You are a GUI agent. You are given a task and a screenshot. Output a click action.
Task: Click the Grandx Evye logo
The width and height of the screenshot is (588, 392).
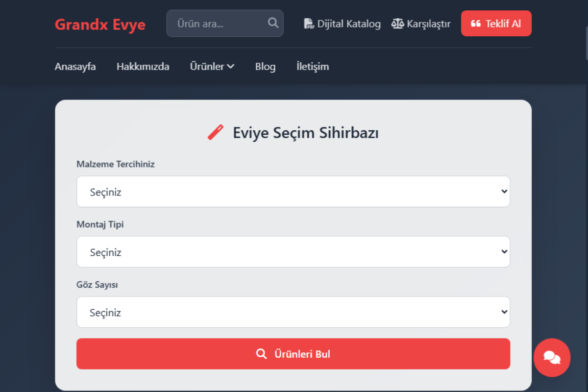[100, 24]
